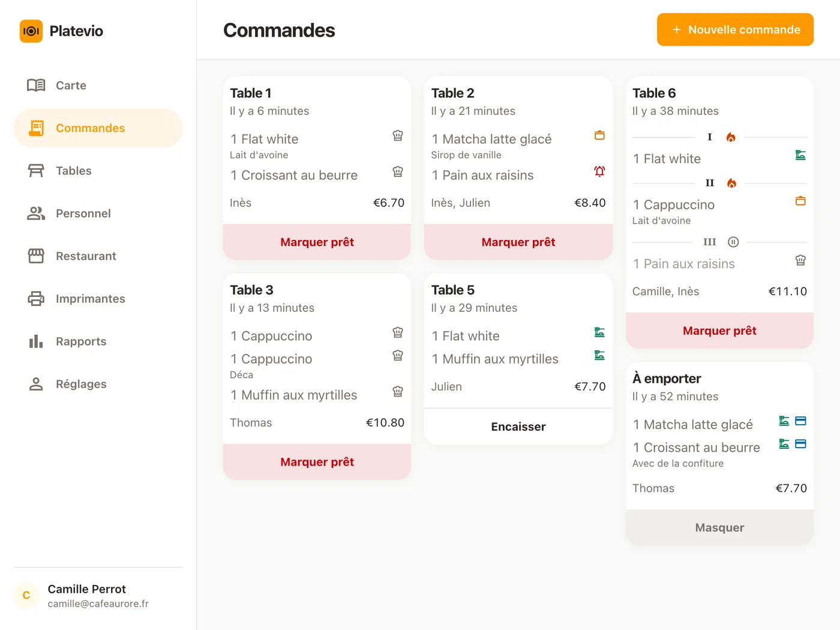
Task: Click the €10.80 total on Table 3
Action: tap(385, 422)
